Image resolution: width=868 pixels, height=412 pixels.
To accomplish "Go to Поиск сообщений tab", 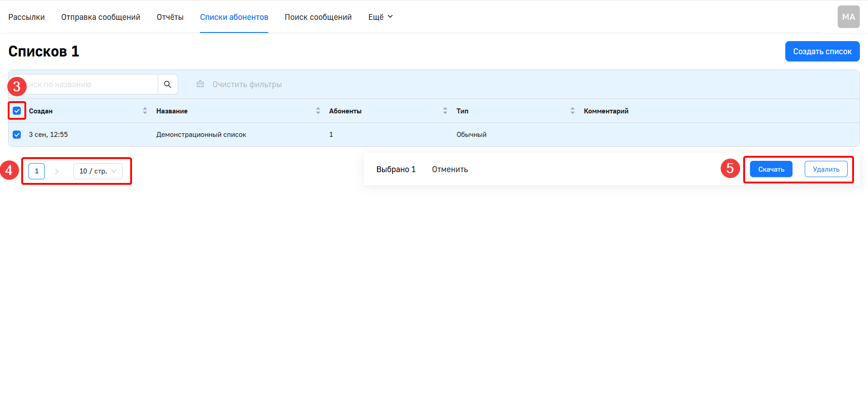I will click(318, 17).
